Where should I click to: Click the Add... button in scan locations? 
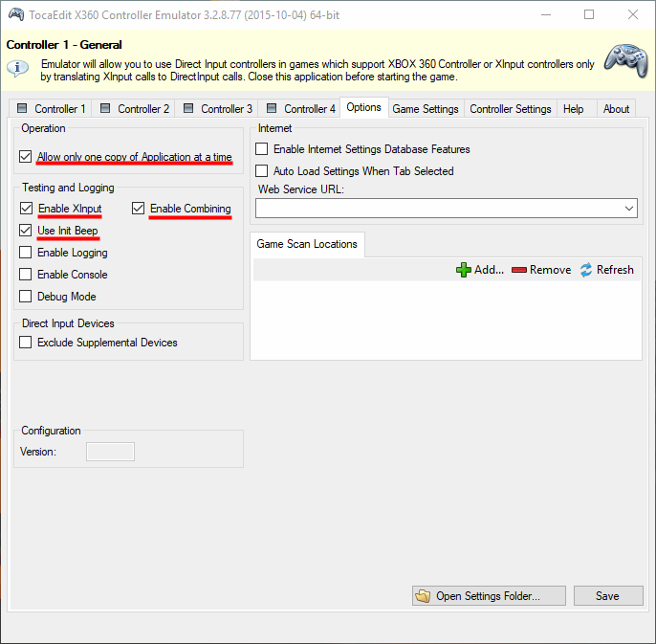click(480, 270)
